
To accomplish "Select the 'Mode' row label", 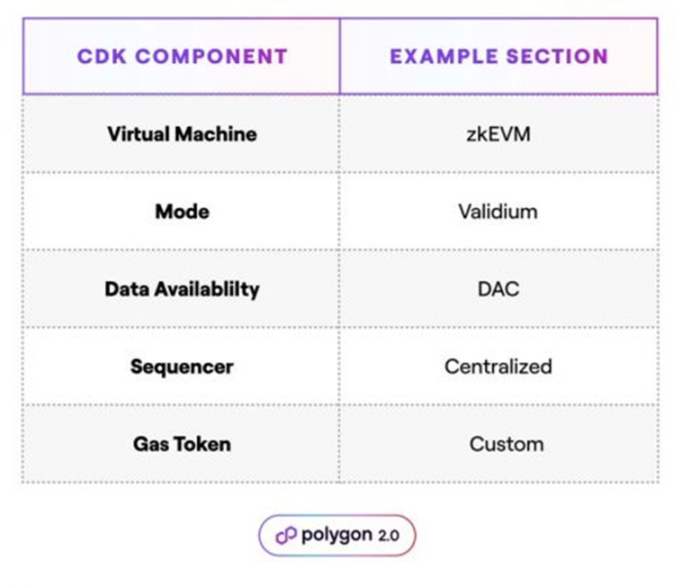I will 181,212.
